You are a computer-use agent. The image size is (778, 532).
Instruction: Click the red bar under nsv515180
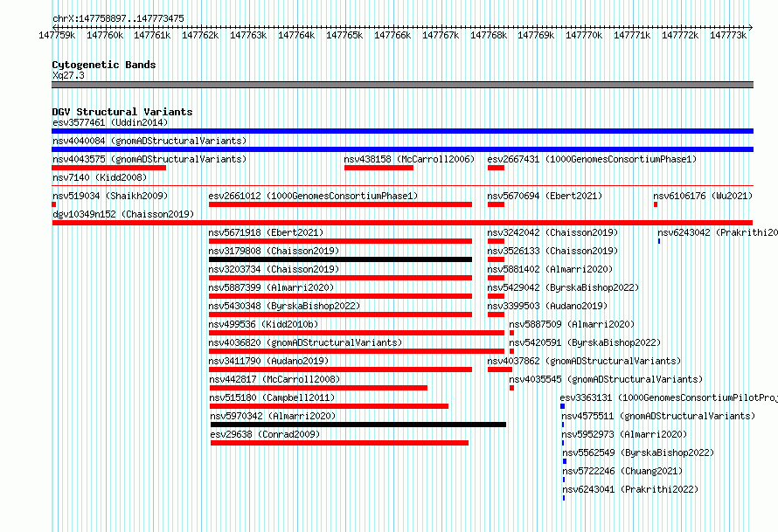click(329, 406)
